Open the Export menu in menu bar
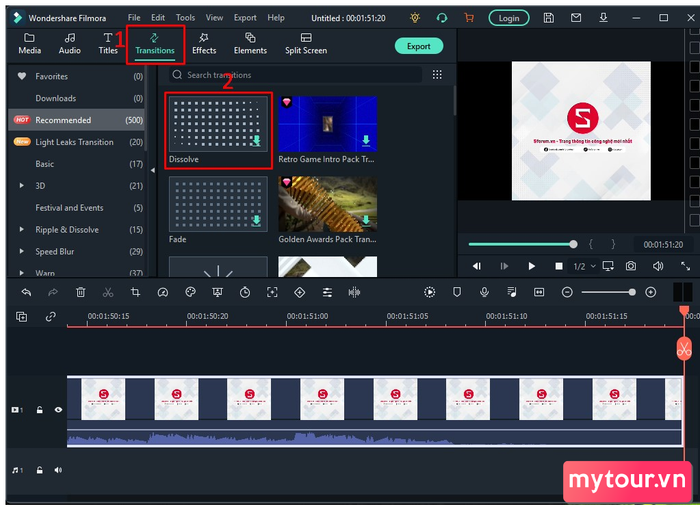 [245, 18]
